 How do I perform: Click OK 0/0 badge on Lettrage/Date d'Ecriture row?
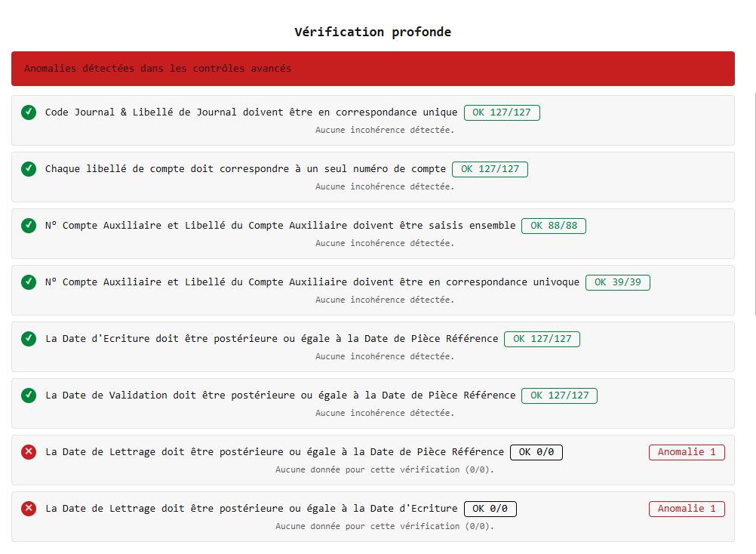(x=490, y=509)
